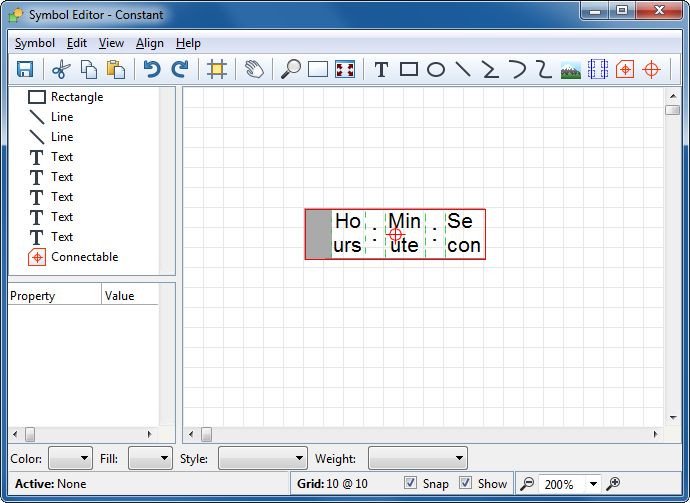Select Rectangle item in element list
This screenshot has width=690, height=503.
76,97
